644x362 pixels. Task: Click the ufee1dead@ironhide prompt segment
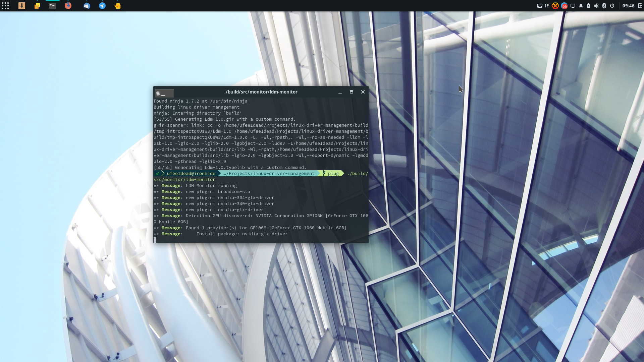191,173
